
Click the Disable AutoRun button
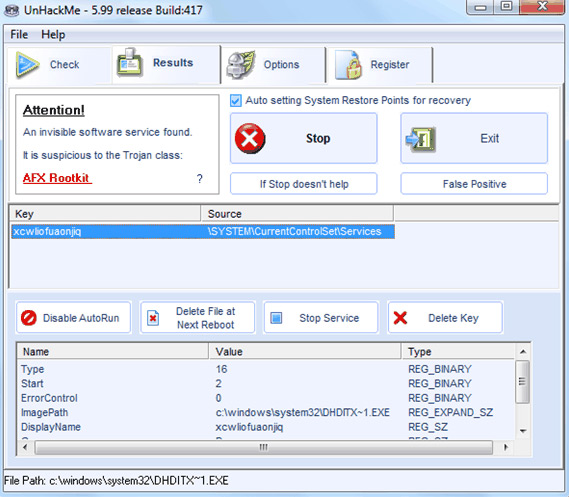73,318
